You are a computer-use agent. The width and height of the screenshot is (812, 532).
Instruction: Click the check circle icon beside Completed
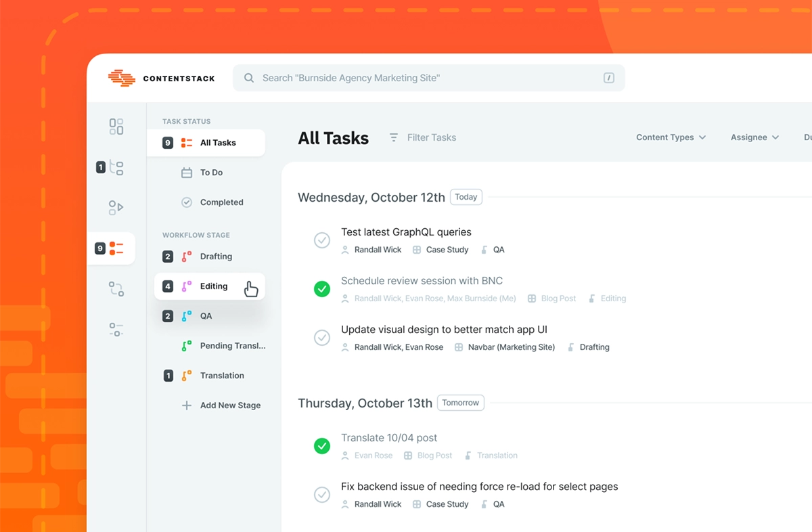(x=187, y=202)
